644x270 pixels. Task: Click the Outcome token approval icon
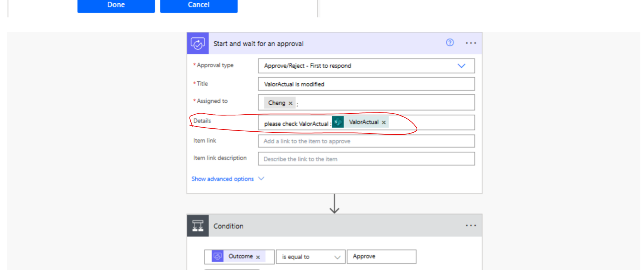click(x=217, y=256)
